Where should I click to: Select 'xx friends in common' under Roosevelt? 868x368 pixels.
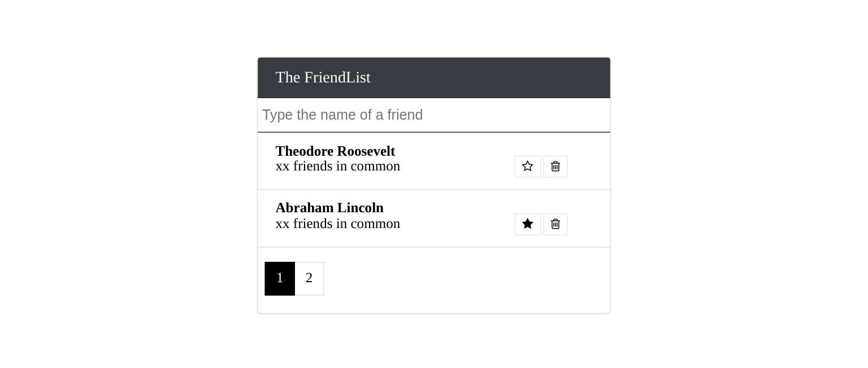click(338, 166)
